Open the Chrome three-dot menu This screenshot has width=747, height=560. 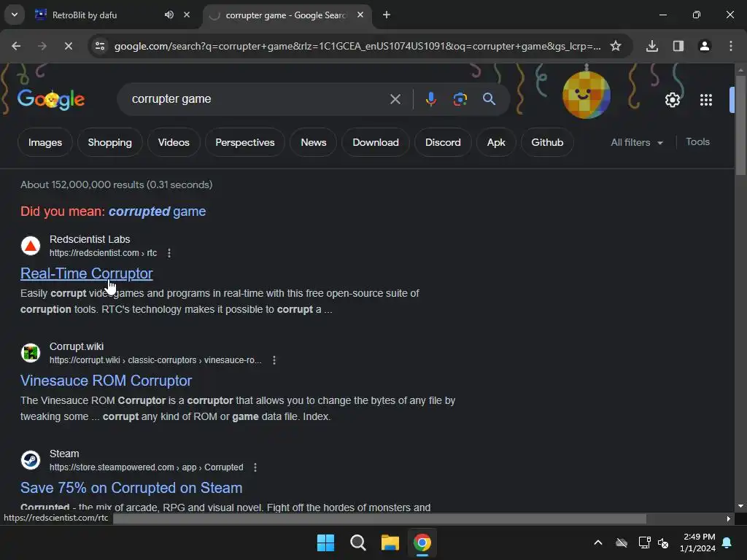(x=730, y=46)
